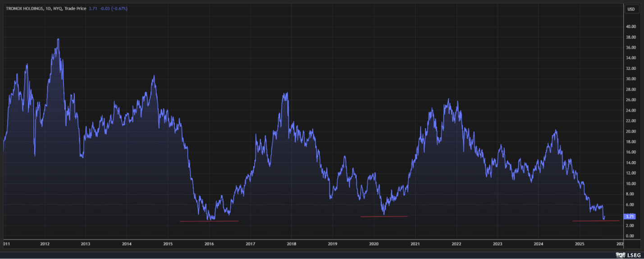Click the 2023 label on time axis
The width and height of the screenshot is (644, 259).
tap(497, 244)
